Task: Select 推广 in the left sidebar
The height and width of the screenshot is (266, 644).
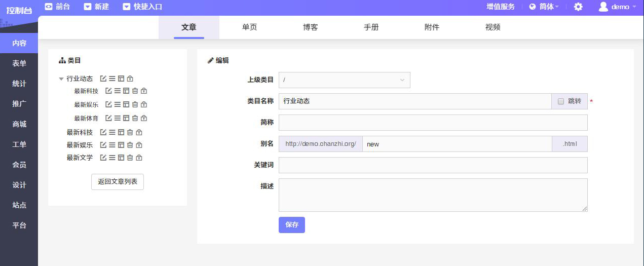Action: pyautogui.click(x=19, y=104)
